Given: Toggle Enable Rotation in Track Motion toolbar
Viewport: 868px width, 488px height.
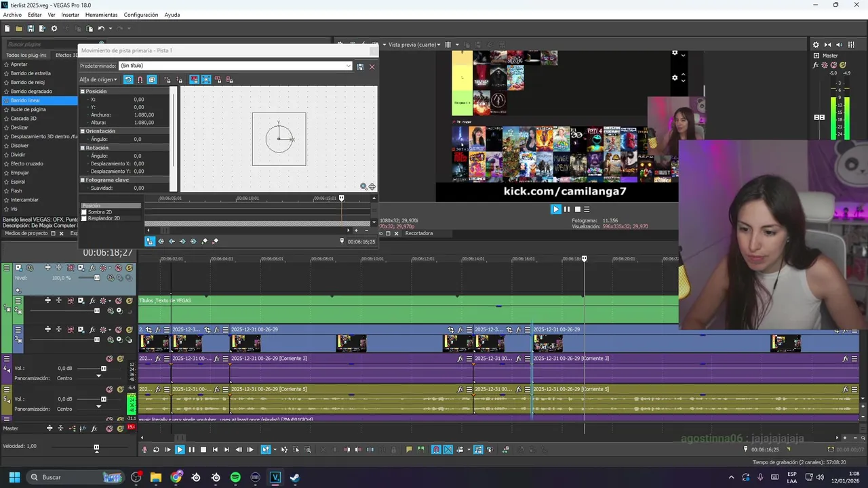Looking at the screenshot, I should (128, 79).
